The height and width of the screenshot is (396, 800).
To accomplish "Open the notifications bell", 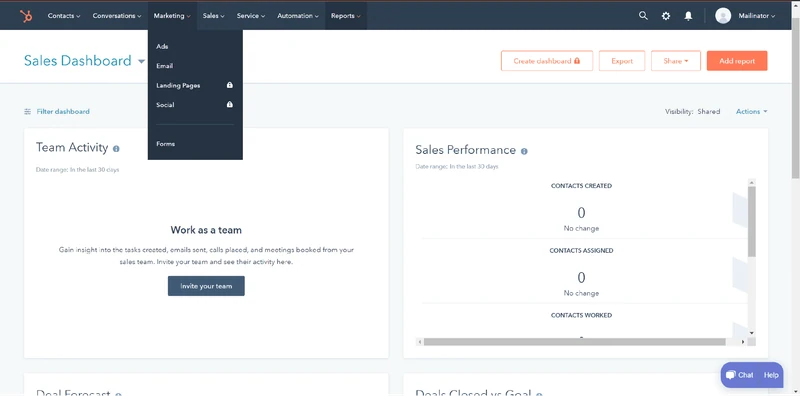I will (x=688, y=16).
